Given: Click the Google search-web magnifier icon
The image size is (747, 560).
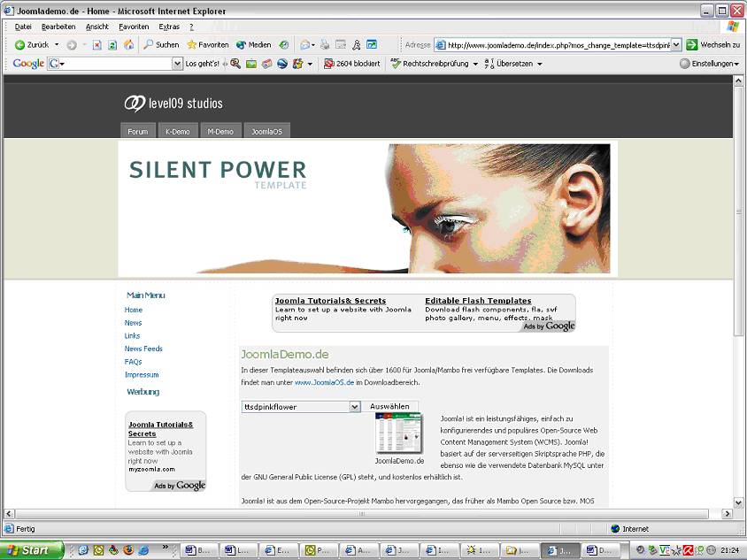Looking at the screenshot, I should click(235, 64).
